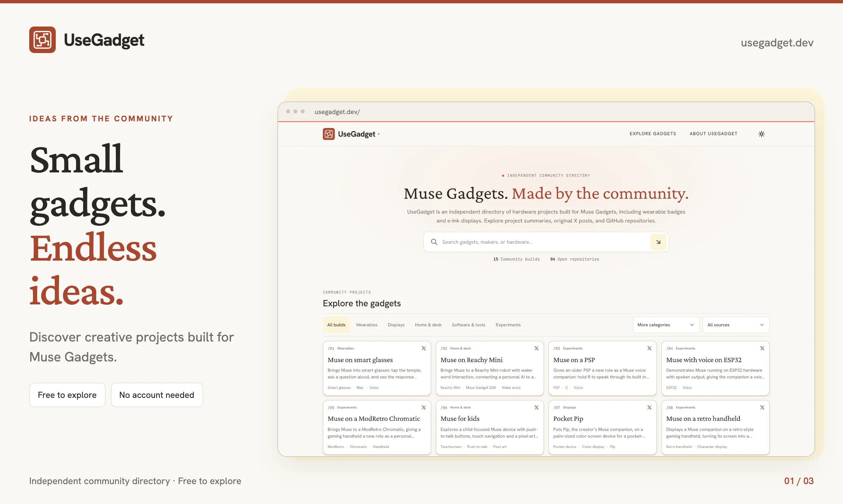Click the Color display tag

coord(593,447)
